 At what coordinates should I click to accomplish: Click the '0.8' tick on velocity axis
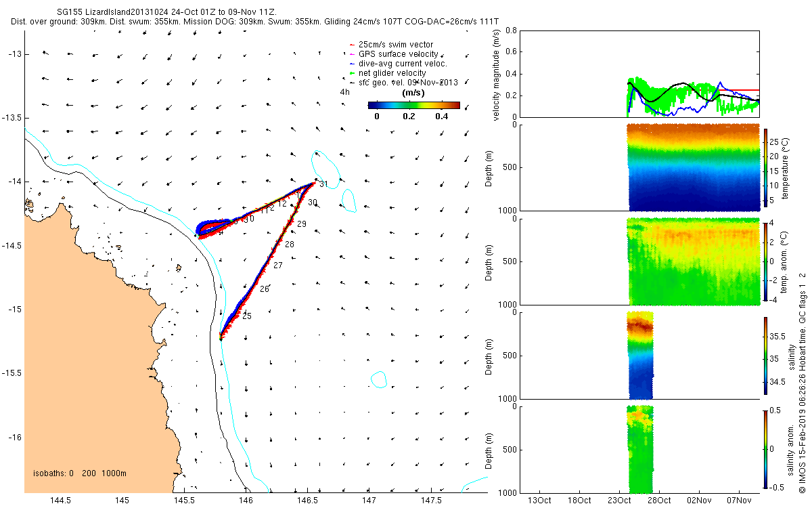coord(511,31)
